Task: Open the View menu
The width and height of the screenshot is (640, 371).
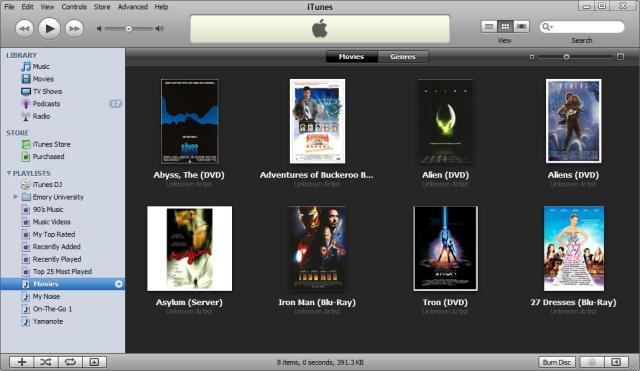Action: point(47,7)
